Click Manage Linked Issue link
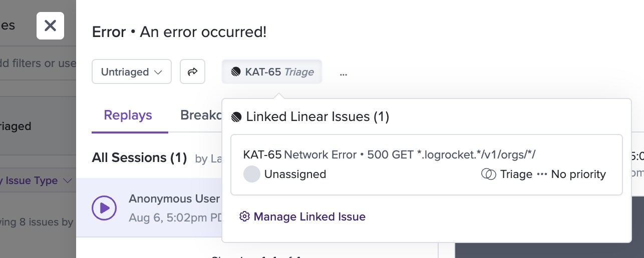Image resolution: width=644 pixels, height=258 pixels. pos(309,216)
